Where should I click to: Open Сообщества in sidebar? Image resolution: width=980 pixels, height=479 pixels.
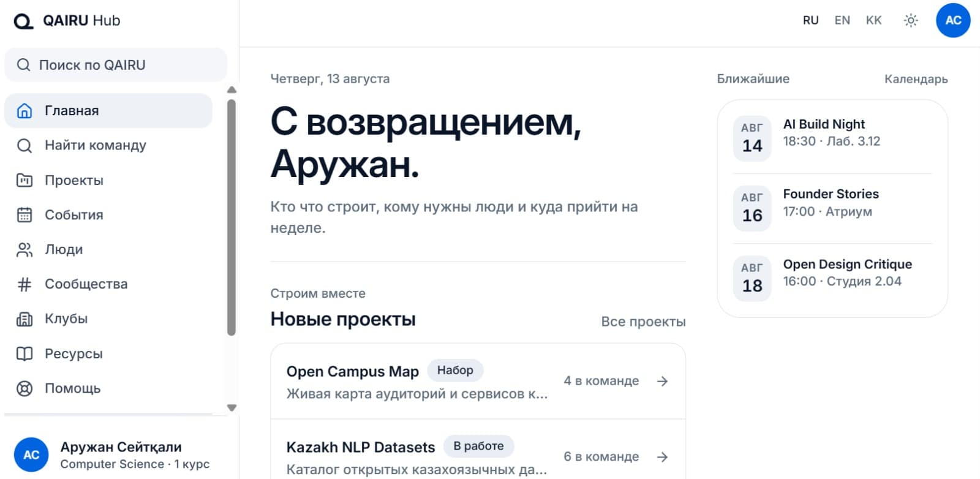pyautogui.click(x=108, y=284)
